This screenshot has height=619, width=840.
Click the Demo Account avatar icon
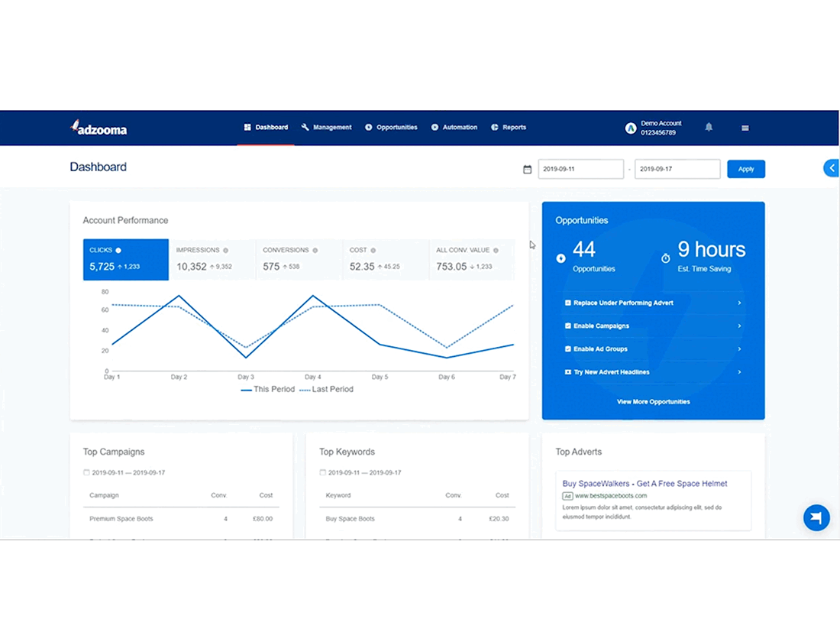tap(631, 128)
